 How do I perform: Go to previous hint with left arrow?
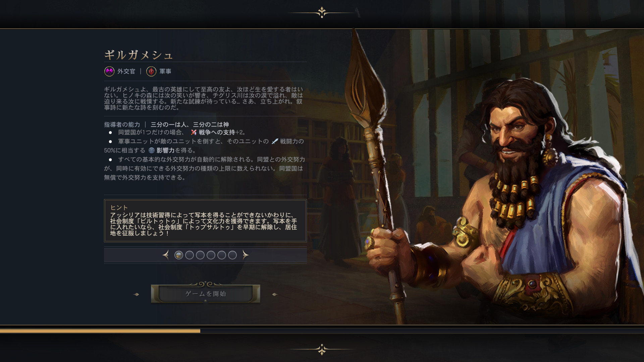[x=166, y=255]
